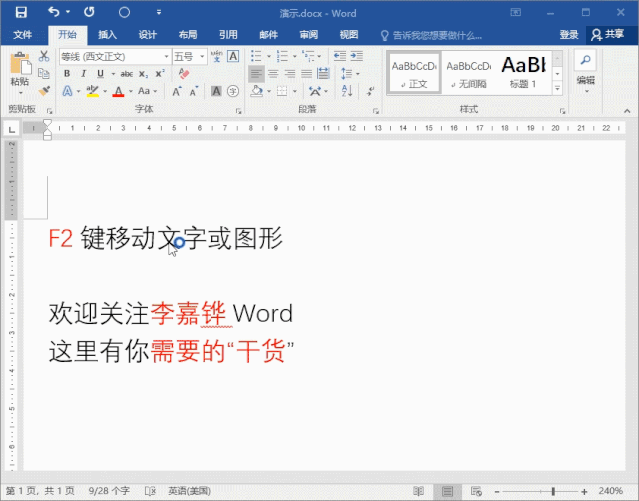This screenshot has height=501, width=639.
Task: Toggle left paragraph alignment
Action: click(256, 74)
